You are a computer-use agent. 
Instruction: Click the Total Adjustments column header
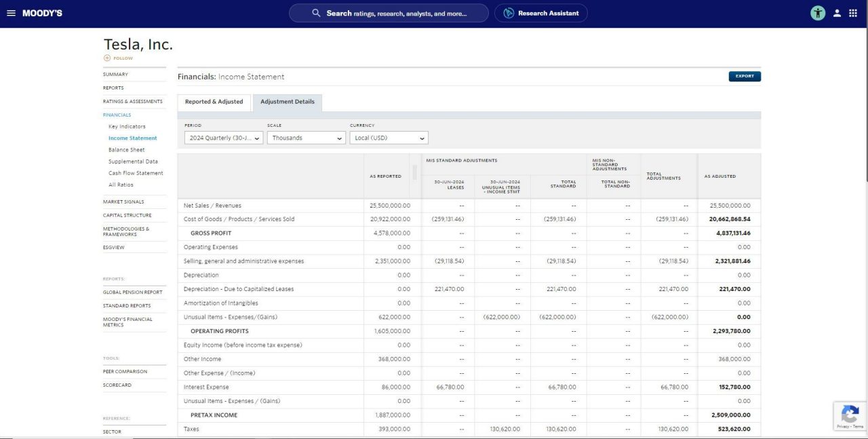coord(664,176)
